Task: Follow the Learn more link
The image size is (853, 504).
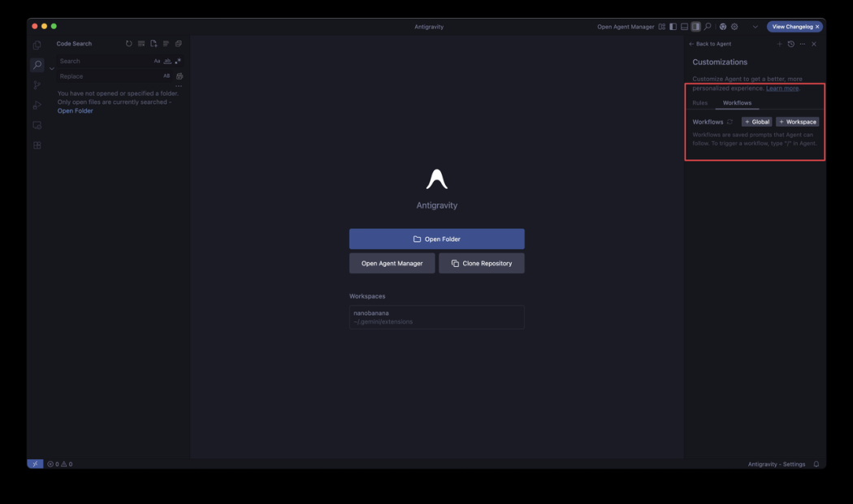Action: point(782,88)
